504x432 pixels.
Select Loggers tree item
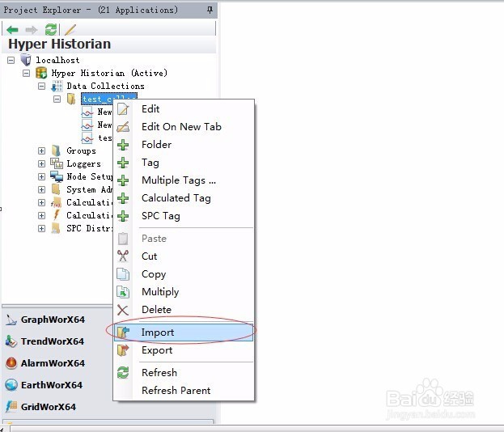click(x=83, y=163)
